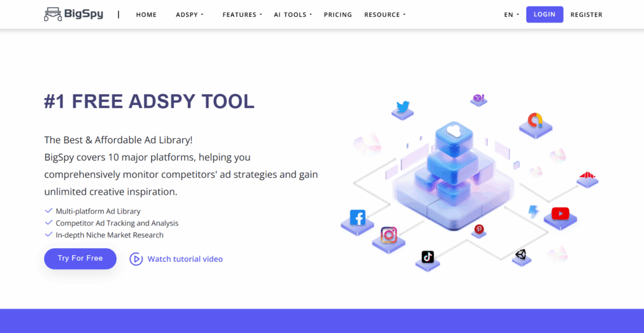Screen dimensions: 644x333
Task: Click the YouTube play icon
Action: coord(560,213)
